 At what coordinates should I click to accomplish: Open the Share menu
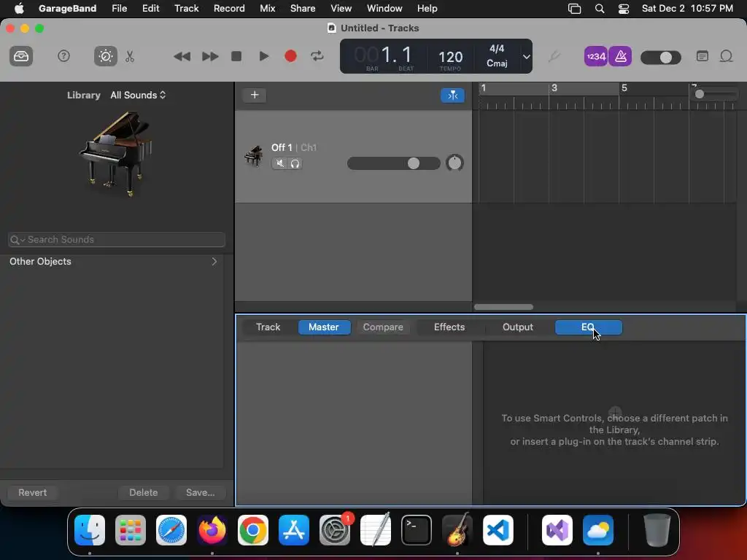point(303,8)
